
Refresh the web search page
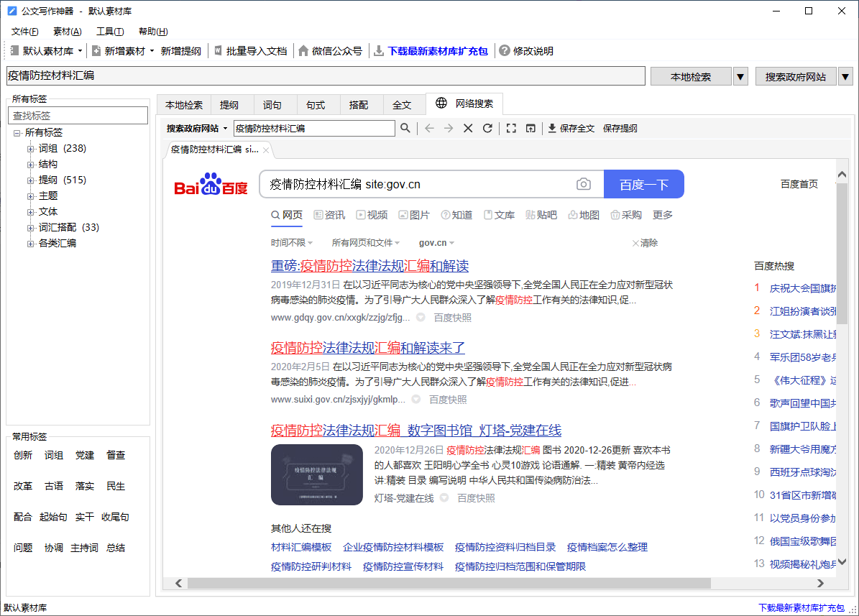tap(488, 128)
